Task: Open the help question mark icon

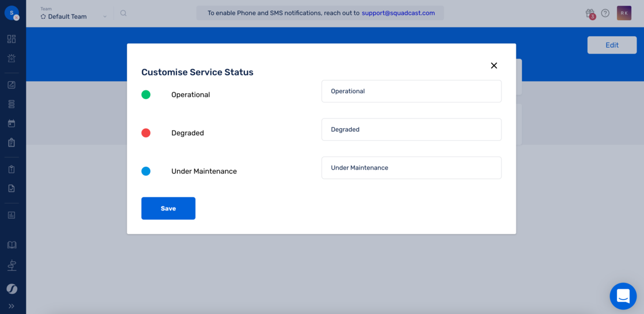Action: pyautogui.click(x=605, y=13)
